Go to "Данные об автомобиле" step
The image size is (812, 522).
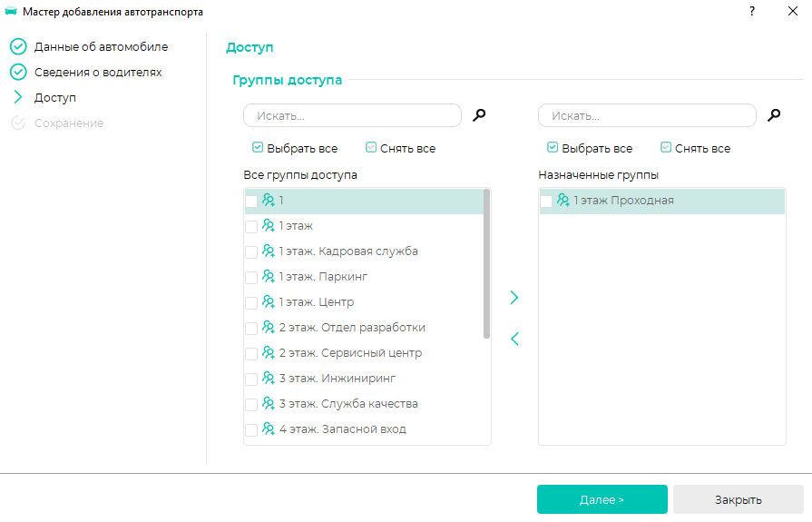tap(101, 46)
